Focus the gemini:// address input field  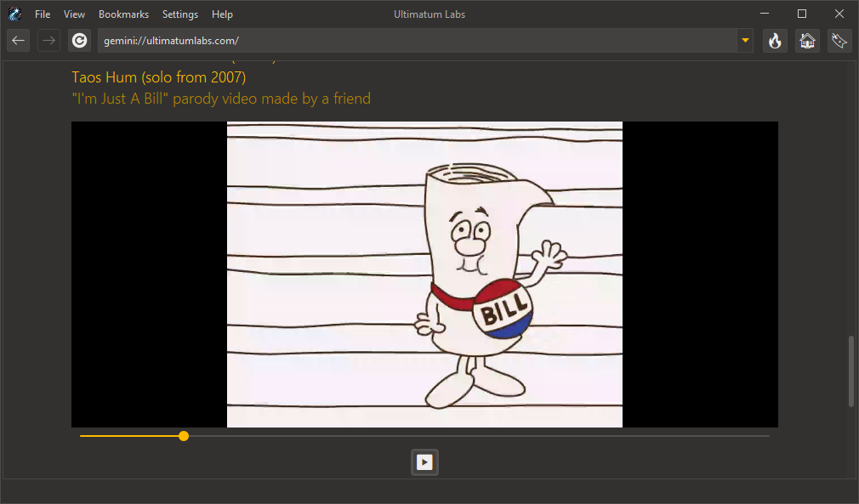coord(418,41)
